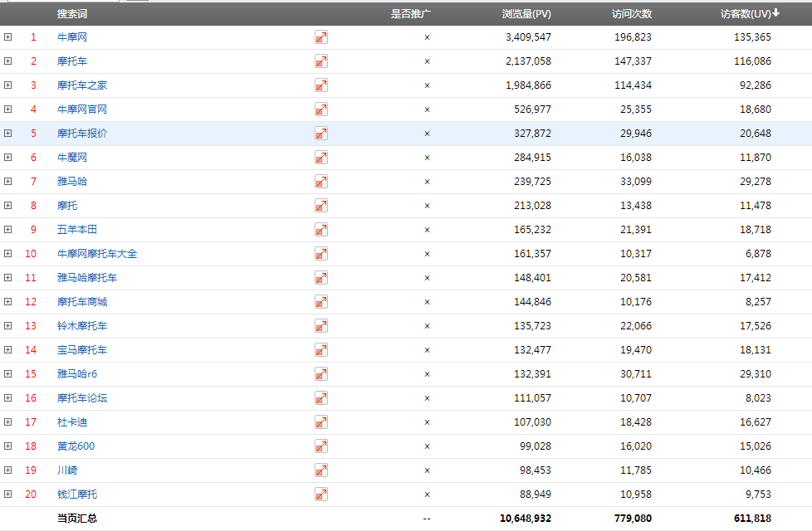The width and height of the screenshot is (812, 531).
Task: Open trend chart icon for 钱江摩托
Action: tap(321, 494)
